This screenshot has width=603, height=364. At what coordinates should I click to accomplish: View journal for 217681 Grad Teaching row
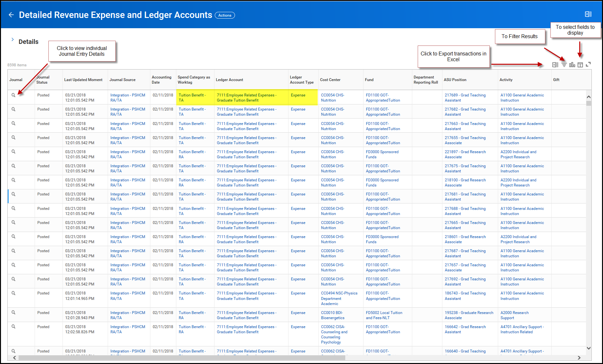click(13, 194)
